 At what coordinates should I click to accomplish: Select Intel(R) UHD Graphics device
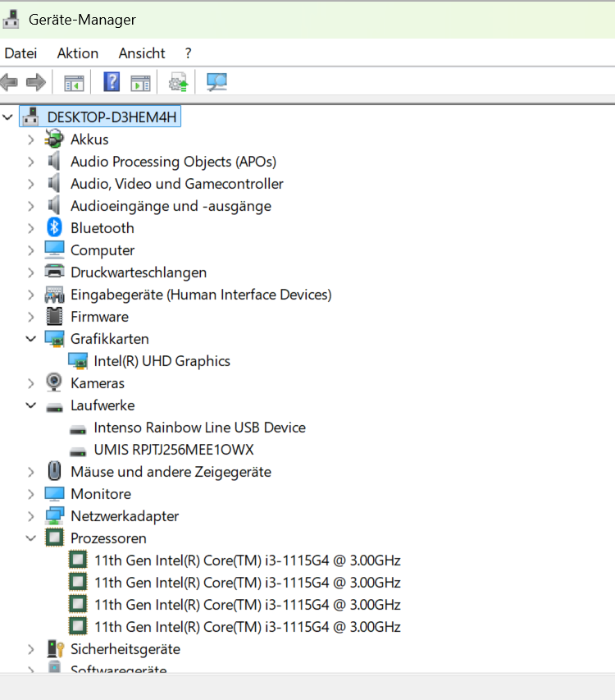162,361
